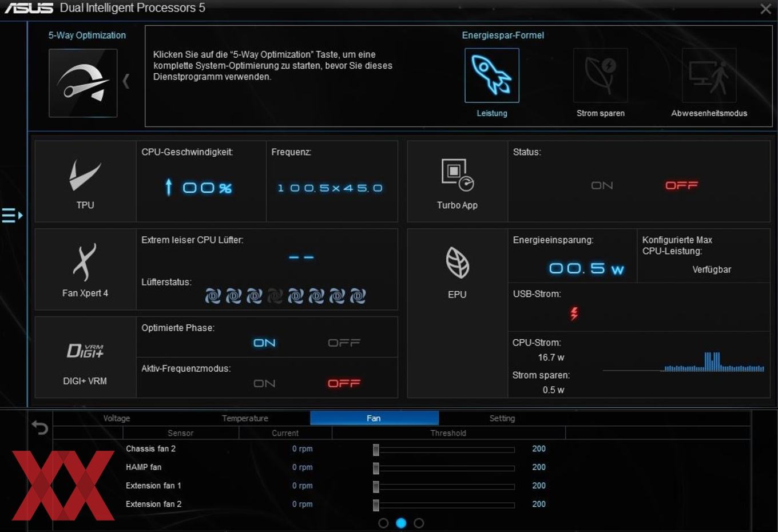The height and width of the screenshot is (532, 778).
Task: Select the Chassis fan 2 row label
Action: pyautogui.click(x=150, y=448)
